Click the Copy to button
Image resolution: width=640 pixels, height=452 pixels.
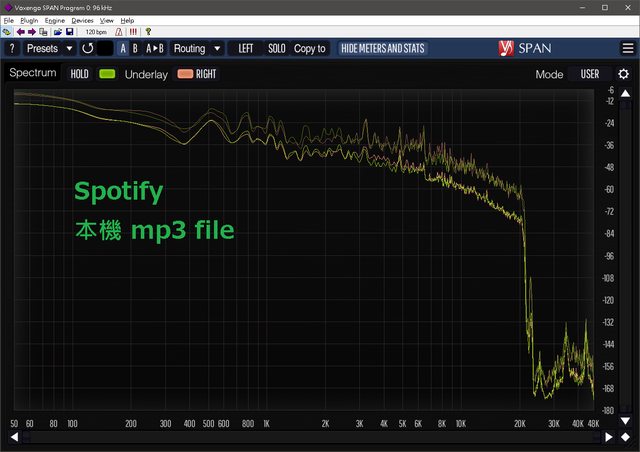310,48
